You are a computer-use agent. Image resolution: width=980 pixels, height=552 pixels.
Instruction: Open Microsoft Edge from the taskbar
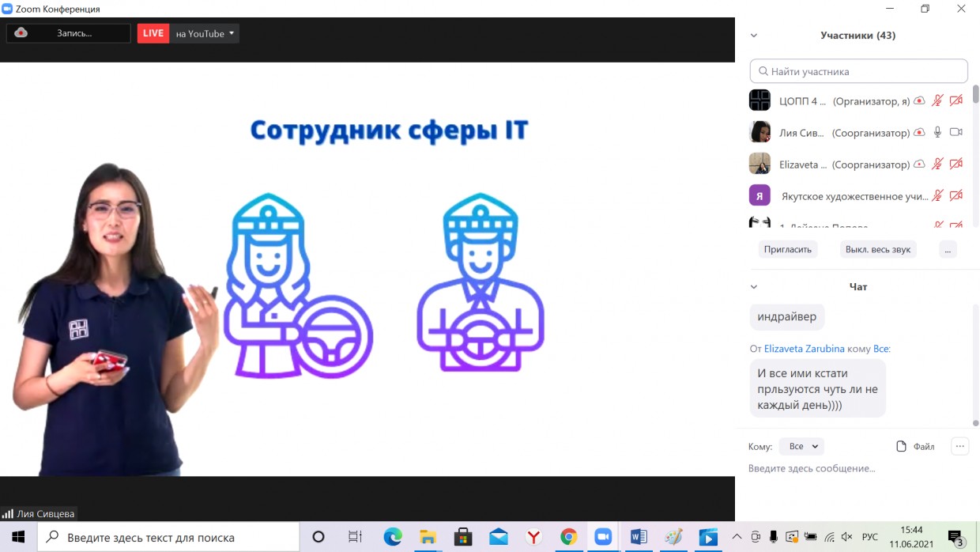[393, 537]
